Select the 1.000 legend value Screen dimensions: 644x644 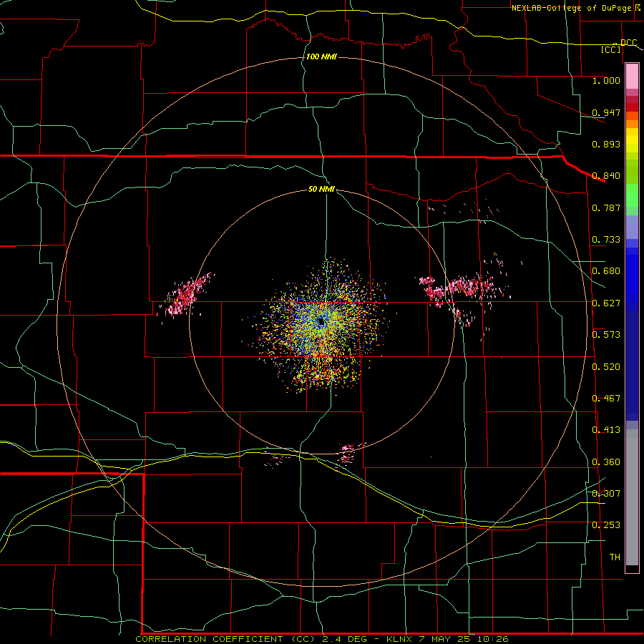tap(606, 80)
